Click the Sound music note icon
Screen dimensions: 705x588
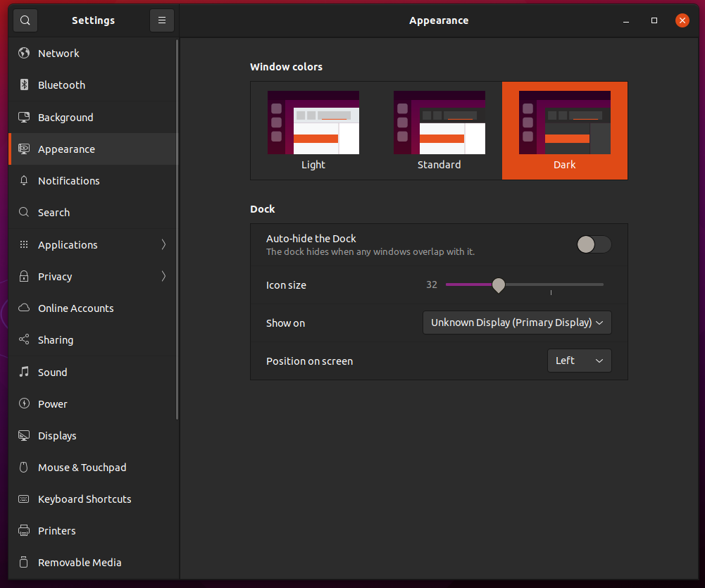24,372
